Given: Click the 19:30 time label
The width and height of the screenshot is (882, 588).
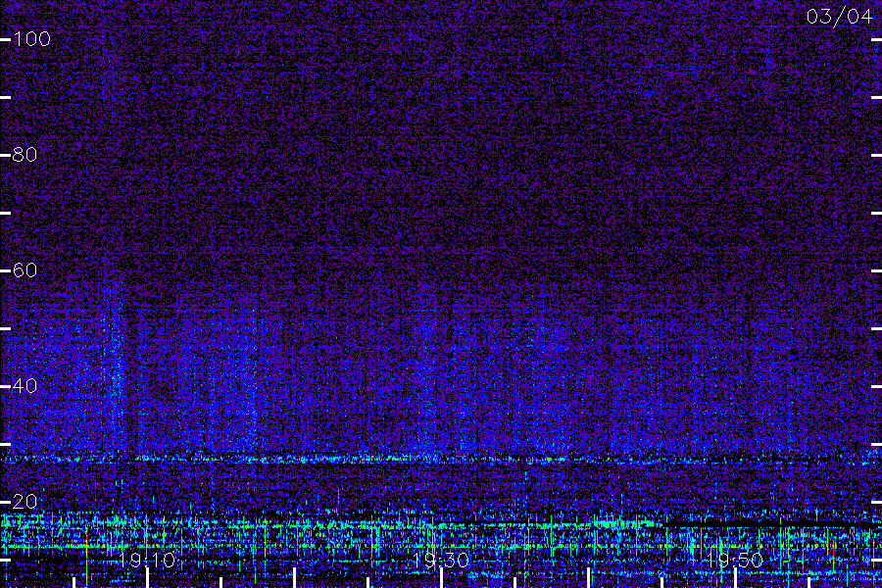Looking at the screenshot, I should [x=441, y=560].
